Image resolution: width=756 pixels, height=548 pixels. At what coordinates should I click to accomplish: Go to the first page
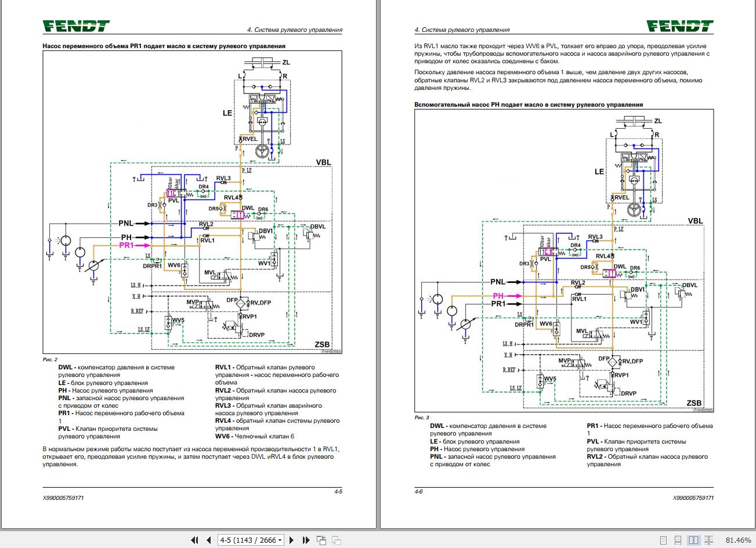pos(195,540)
